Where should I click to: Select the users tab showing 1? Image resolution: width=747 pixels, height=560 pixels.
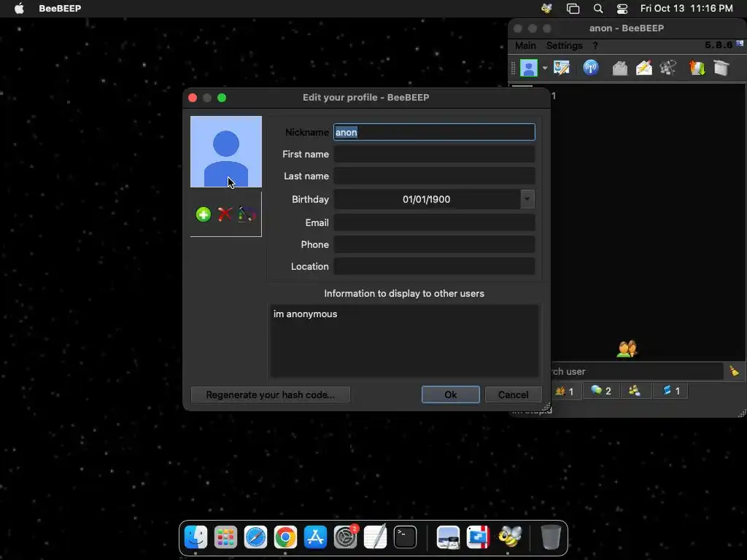coord(565,391)
